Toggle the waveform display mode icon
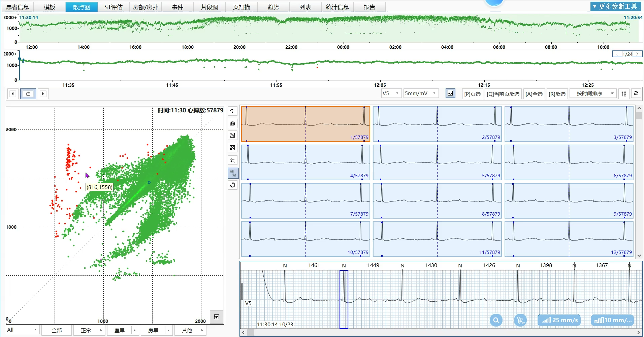Screen dimensions: 644x337 [450, 93]
